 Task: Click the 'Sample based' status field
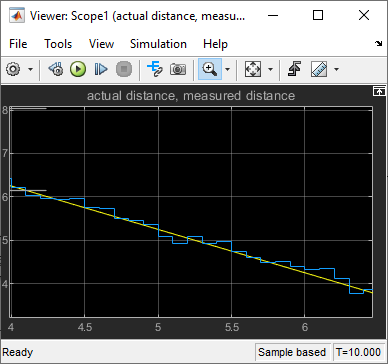[292, 352]
